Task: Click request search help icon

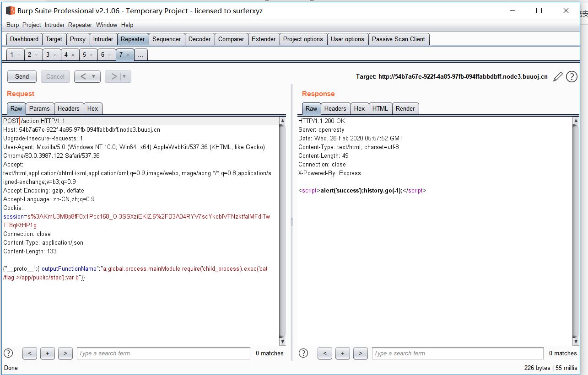Action: (x=8, y=353)
